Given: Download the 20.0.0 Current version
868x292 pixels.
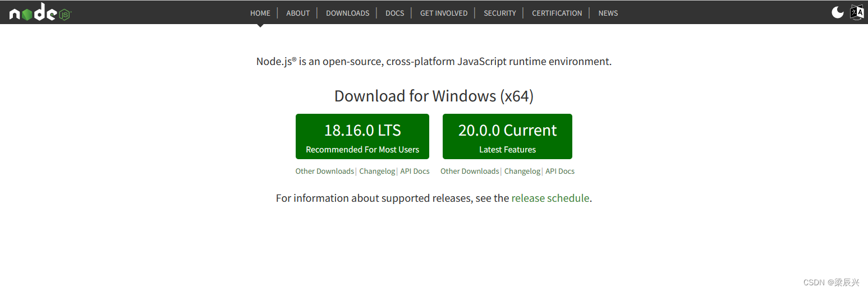Looking at the screenshot, I should (507, 137).
